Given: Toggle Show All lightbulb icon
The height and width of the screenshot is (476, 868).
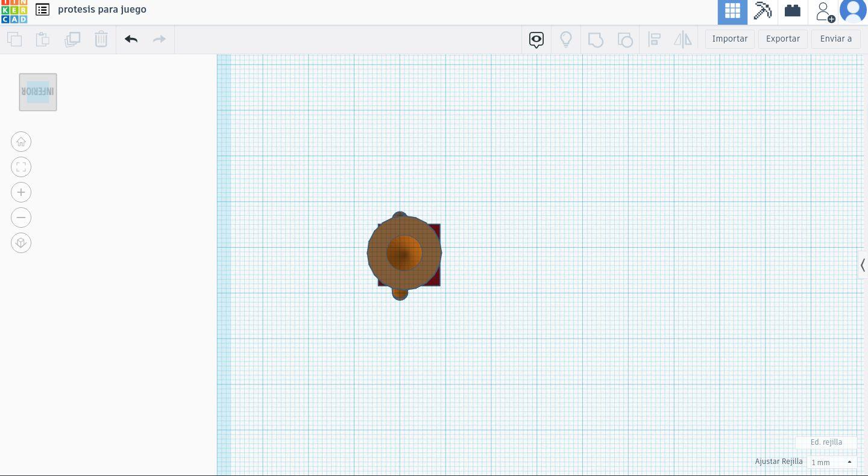Looking at the screenshot, I should (565, 40).
